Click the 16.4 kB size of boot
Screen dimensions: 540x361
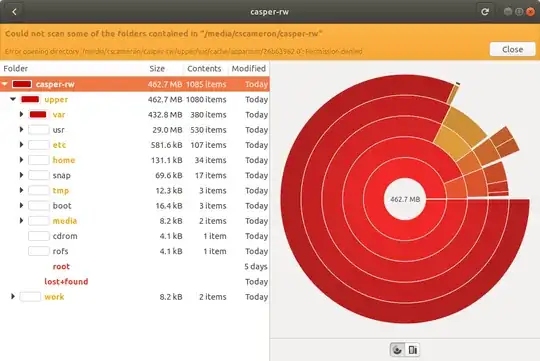(169, 206)
